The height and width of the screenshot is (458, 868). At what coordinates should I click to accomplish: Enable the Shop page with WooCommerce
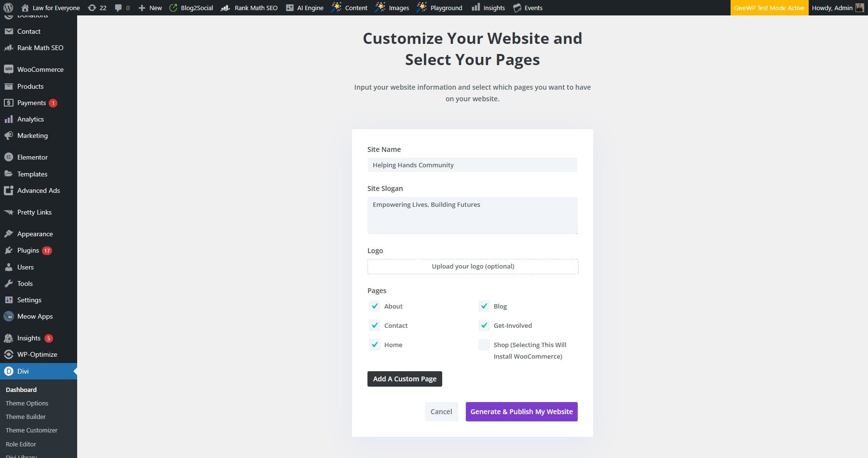[x=484, y=345]
